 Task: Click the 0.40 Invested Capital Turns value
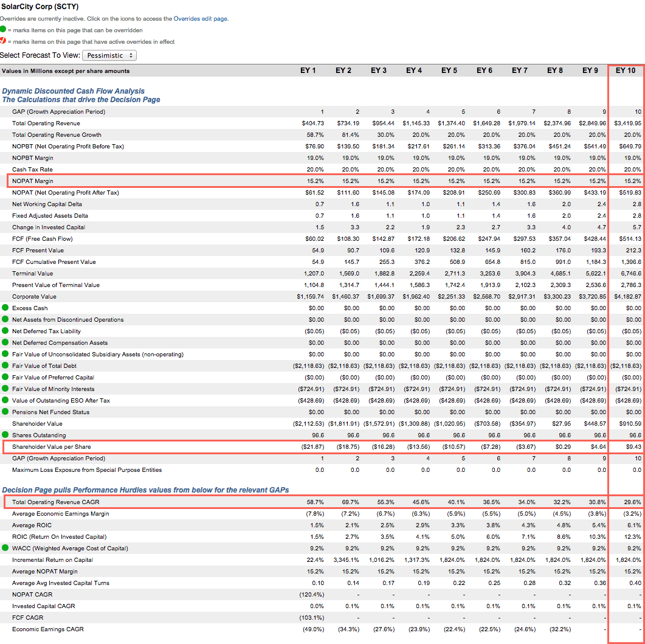(x=635, y=583)
